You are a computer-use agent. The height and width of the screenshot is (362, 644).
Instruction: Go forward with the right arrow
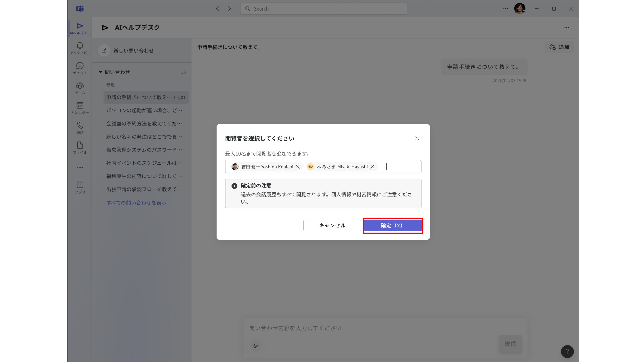(x=229, y=9)
